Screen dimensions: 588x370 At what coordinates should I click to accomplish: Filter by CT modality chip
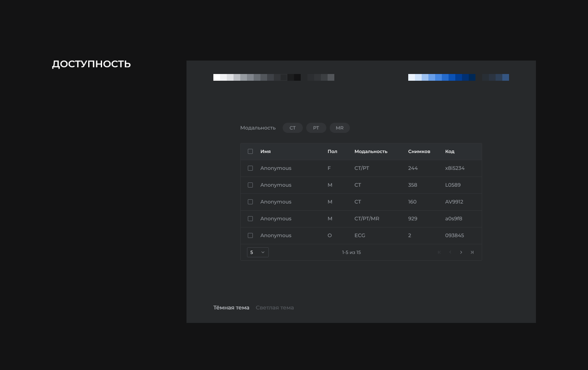tap(292, 128)
